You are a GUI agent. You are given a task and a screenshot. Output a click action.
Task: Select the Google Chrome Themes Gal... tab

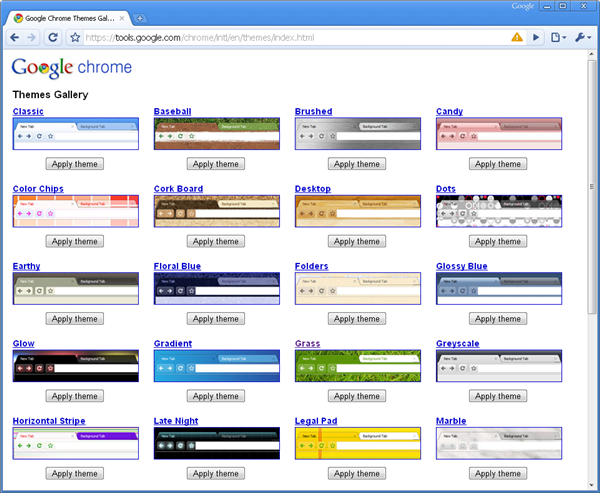pyautogui.click(x=69, y=18)
